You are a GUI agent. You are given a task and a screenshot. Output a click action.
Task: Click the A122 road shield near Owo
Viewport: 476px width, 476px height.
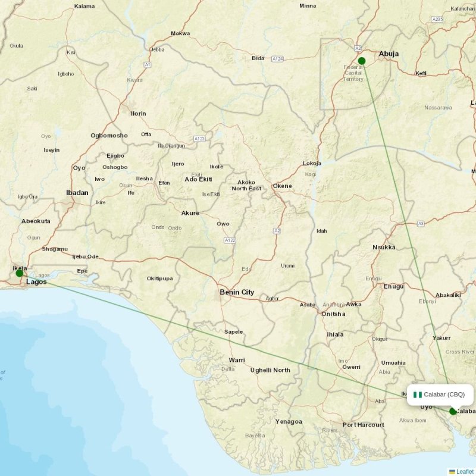(230, 240)
